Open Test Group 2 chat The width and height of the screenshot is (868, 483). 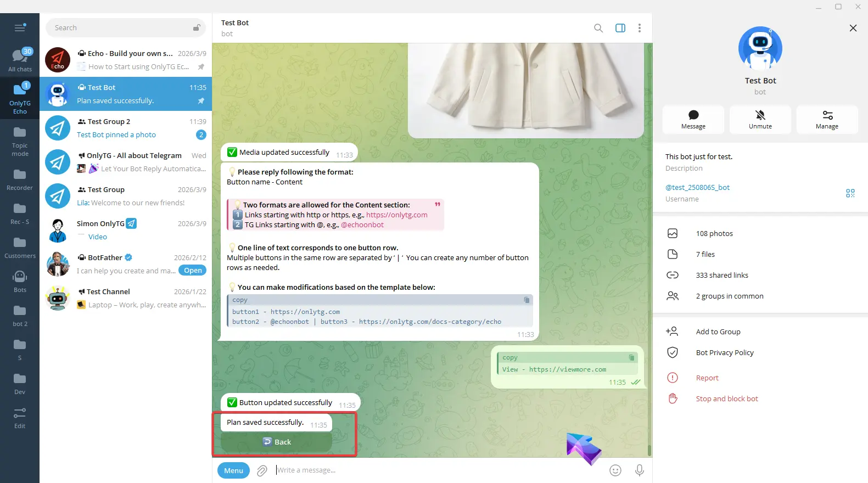(126, 128)
